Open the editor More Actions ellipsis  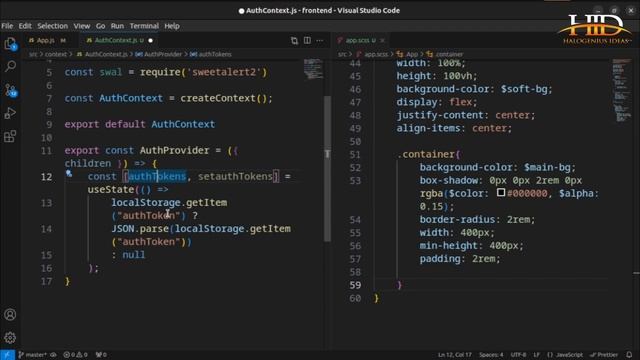point(320,40)
